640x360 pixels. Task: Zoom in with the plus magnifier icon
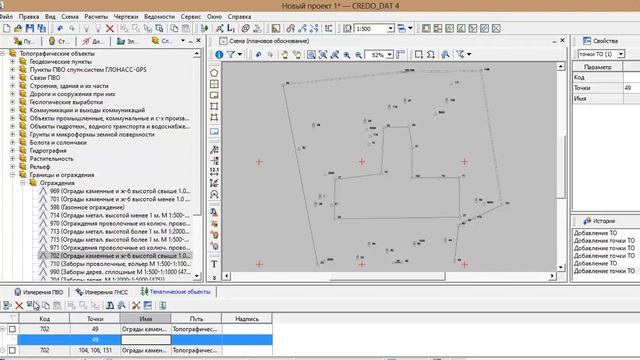coord(347,55)
